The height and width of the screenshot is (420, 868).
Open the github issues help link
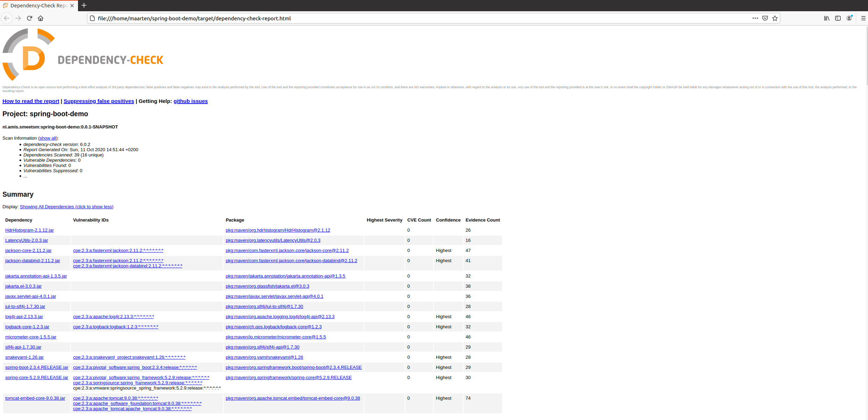pyautogui.click(x=190, y=101)
